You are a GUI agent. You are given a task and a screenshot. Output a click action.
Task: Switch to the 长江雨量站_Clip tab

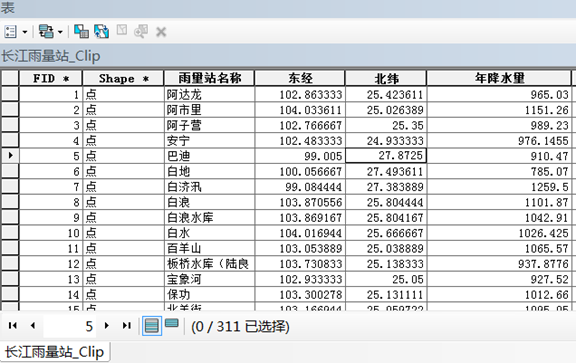click(54, 352)
